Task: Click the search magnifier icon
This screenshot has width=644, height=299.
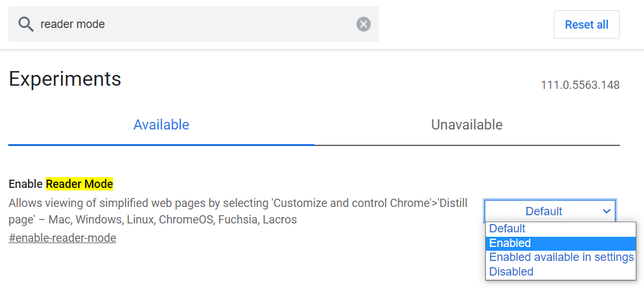Action: click(x=25, y=24)
